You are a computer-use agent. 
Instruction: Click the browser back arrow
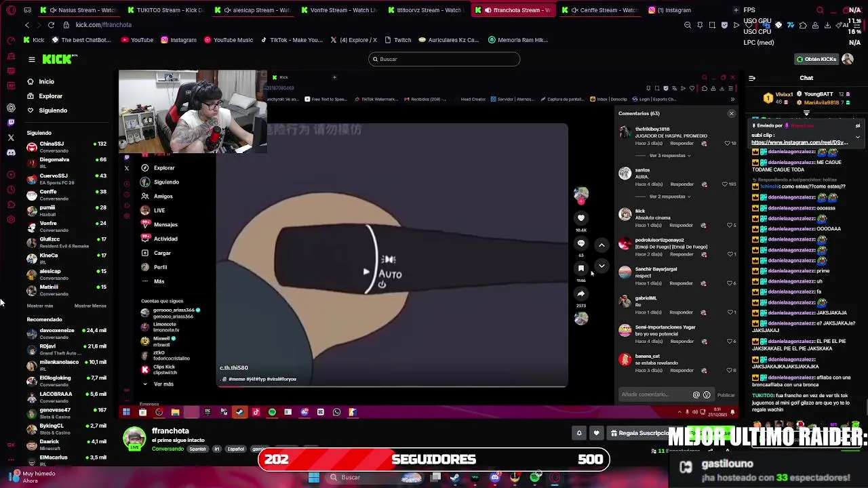tap(27, 25)
